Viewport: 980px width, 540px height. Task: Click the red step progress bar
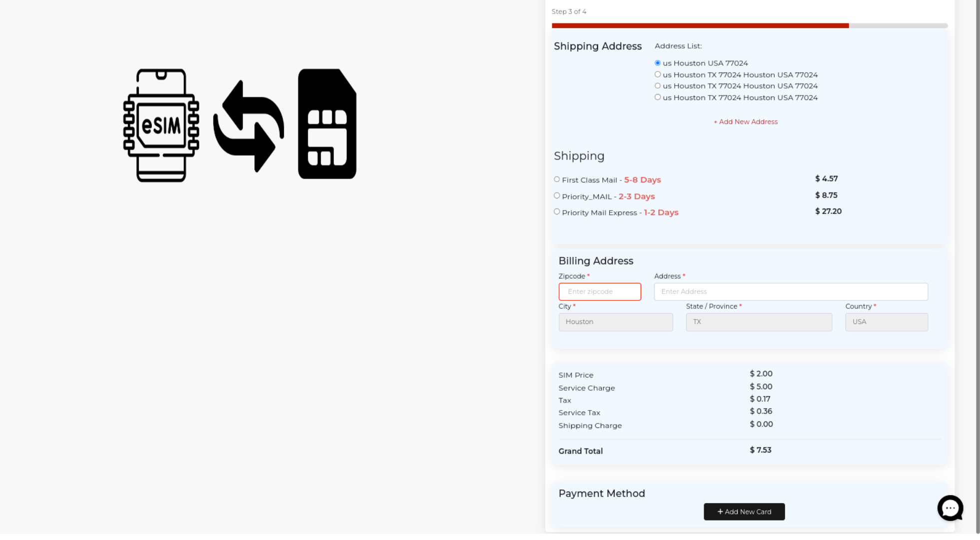coord(700,25)
